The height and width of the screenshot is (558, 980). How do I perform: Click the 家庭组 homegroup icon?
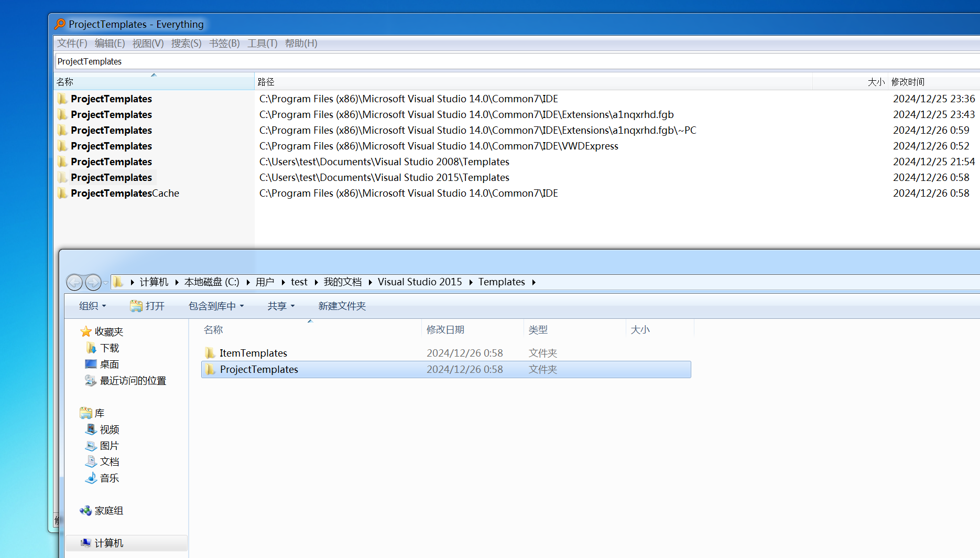click(86, 510)
